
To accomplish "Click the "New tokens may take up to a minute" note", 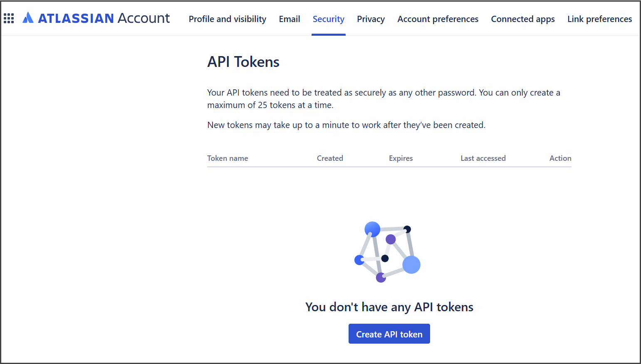I will click(346, 125).
